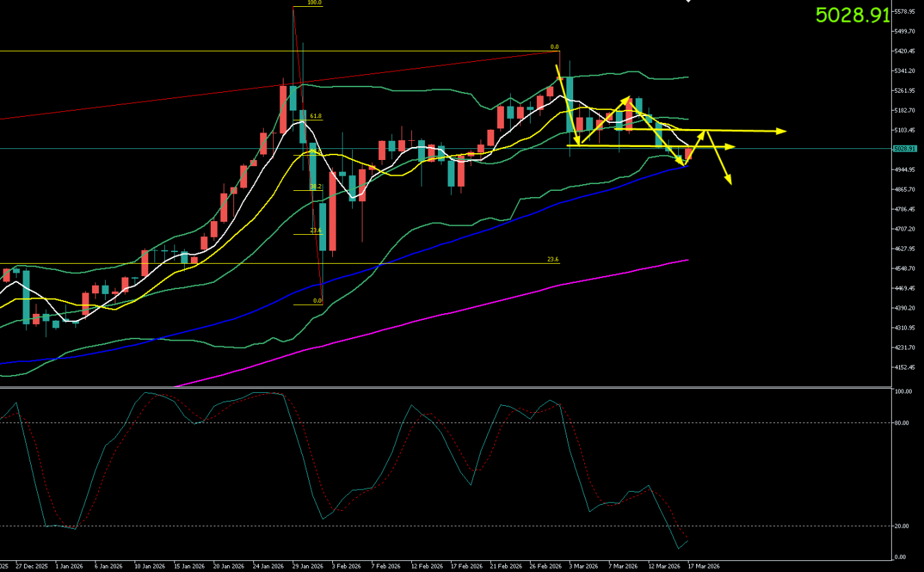
Task: Select the blue moving average line end
Action: point(686,165)
